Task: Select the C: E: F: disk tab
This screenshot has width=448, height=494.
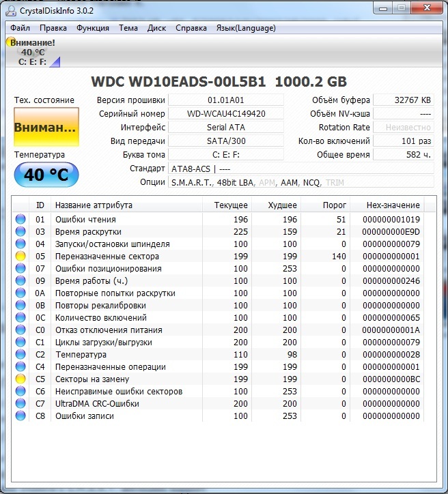Action: click(34, 62)
